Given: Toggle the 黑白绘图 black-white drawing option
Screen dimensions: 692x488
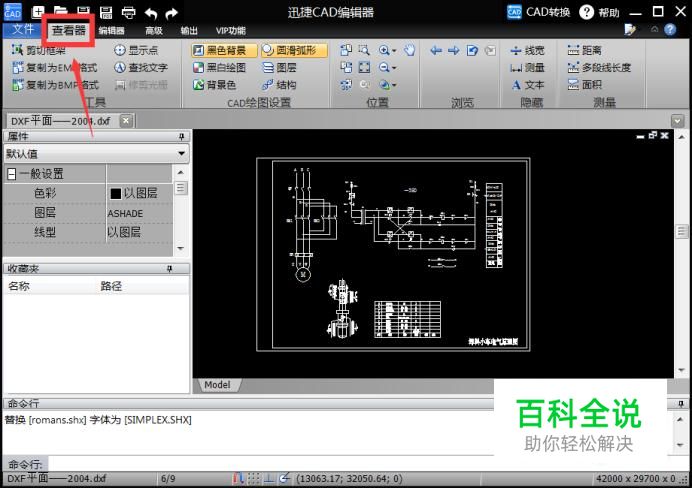Looking at the screenshot, I should click(219, 68).
